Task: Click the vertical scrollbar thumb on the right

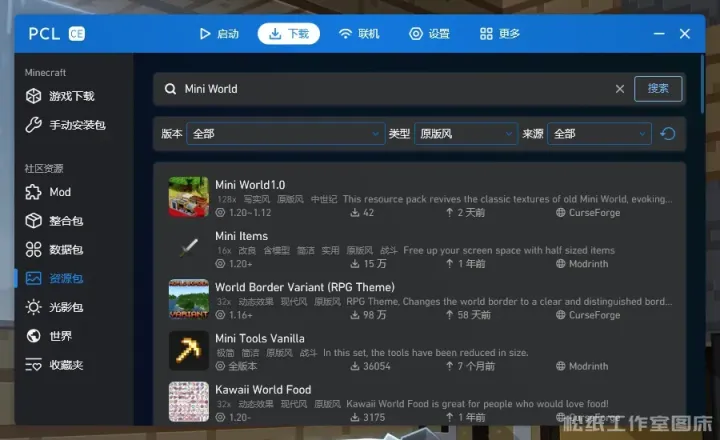Action: click(x=702, y=84)
